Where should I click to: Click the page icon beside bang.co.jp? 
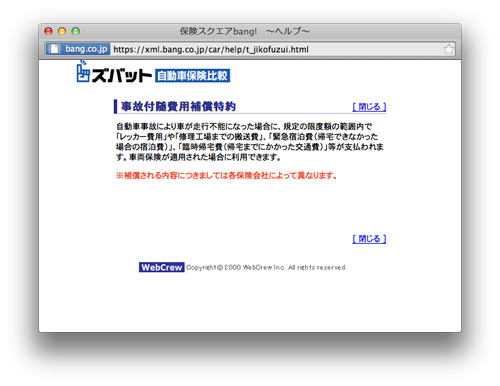pyautogui.click(x=54, y=49)
